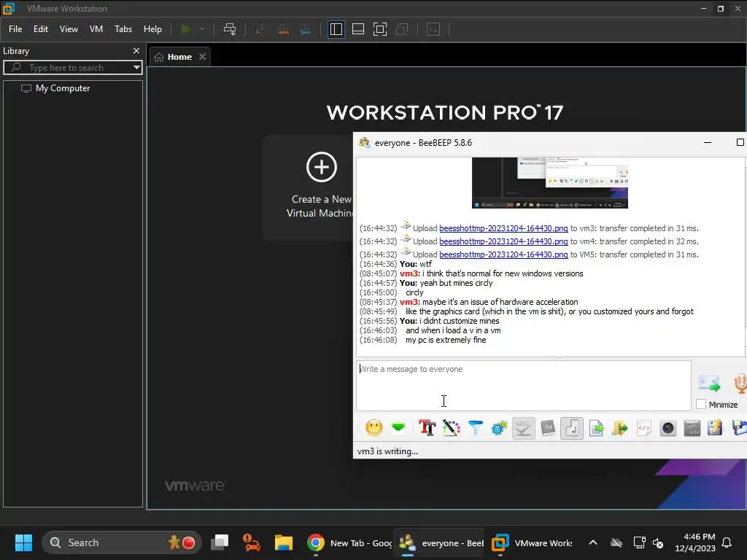The image size is (747, 560).
Task: Open the 4:46 PM date and time panel
Action: [x=695, y=542]
